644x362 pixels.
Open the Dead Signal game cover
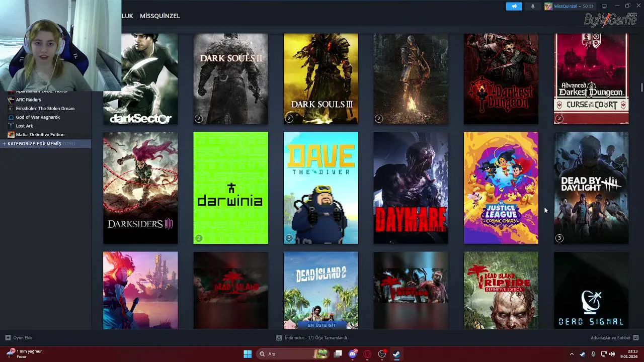pos(591,291)
